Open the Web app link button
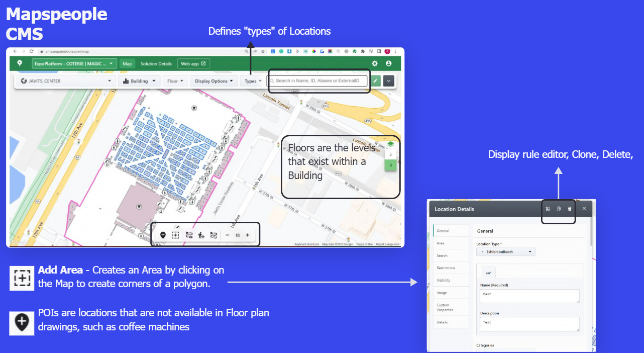This screenshot has height=353, width=644. (193, 64)
